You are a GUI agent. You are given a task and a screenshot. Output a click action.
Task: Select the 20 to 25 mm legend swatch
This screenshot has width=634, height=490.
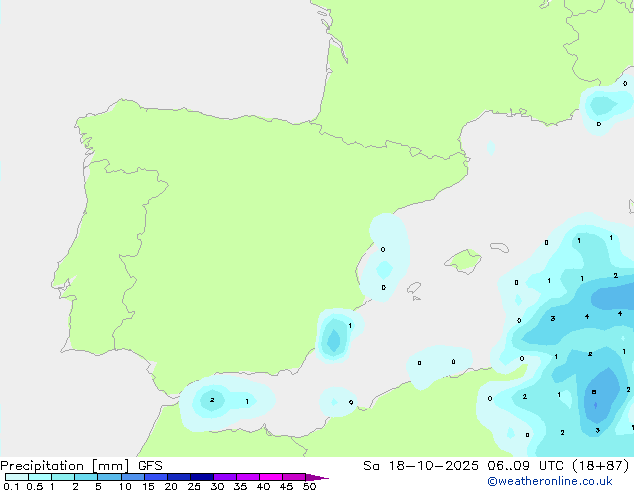click(179, 477)
